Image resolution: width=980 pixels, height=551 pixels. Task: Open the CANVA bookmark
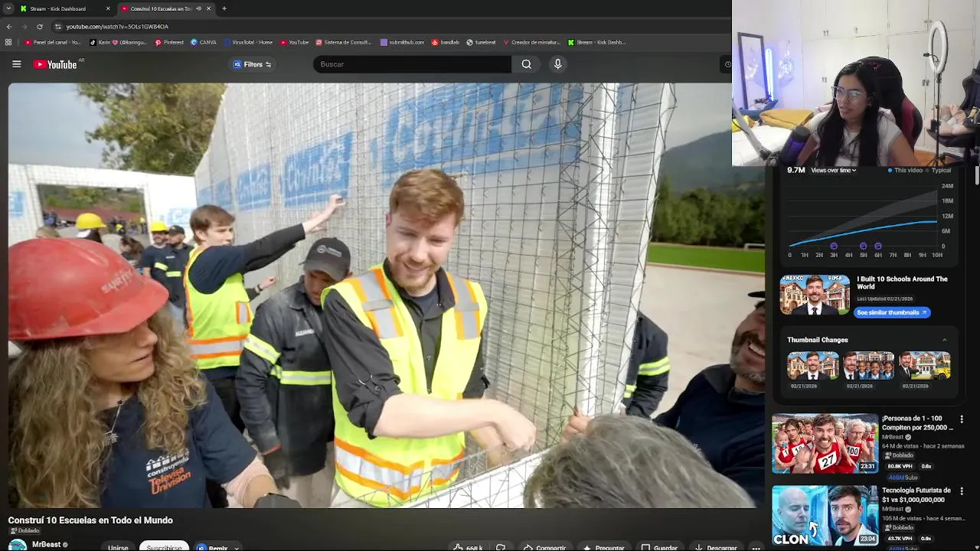(x=204, y=42)
